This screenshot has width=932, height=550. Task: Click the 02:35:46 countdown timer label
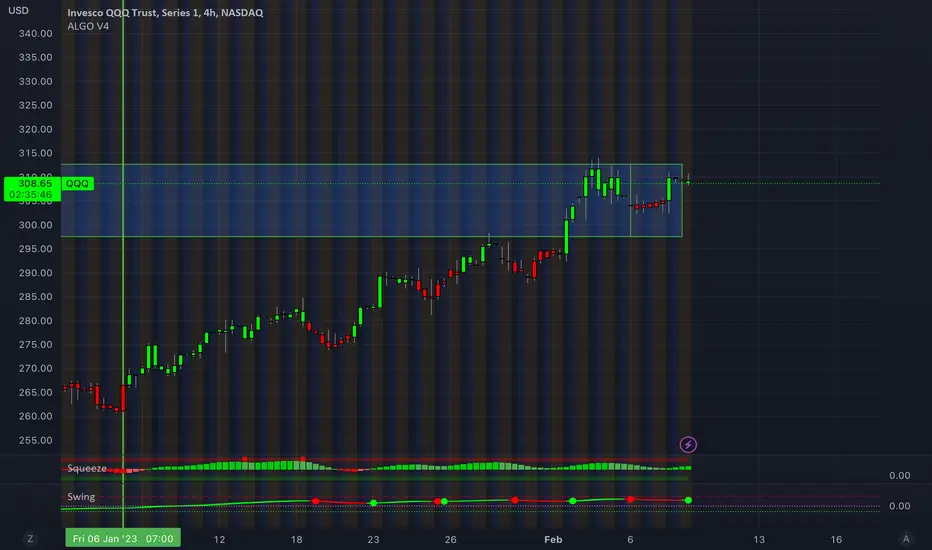[30, 195]
